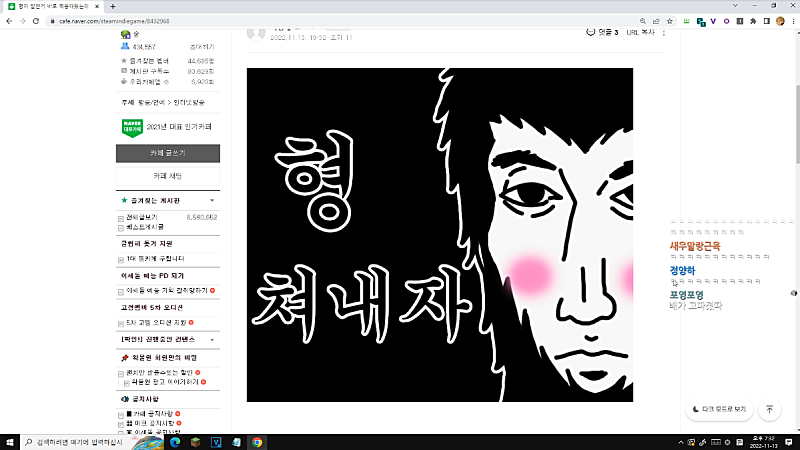Click the dark cafe write-post button
This screenshot has height=450, width=800.
coord(168,153)
